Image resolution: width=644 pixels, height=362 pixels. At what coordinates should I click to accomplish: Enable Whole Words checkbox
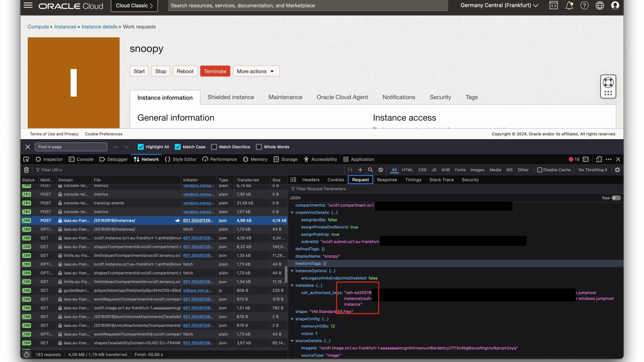coord(259,147)
